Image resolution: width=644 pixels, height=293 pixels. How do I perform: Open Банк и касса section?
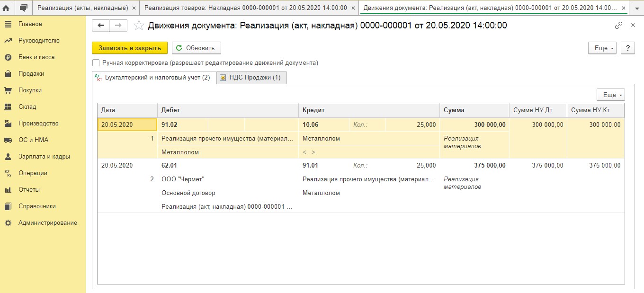[36, 57]
